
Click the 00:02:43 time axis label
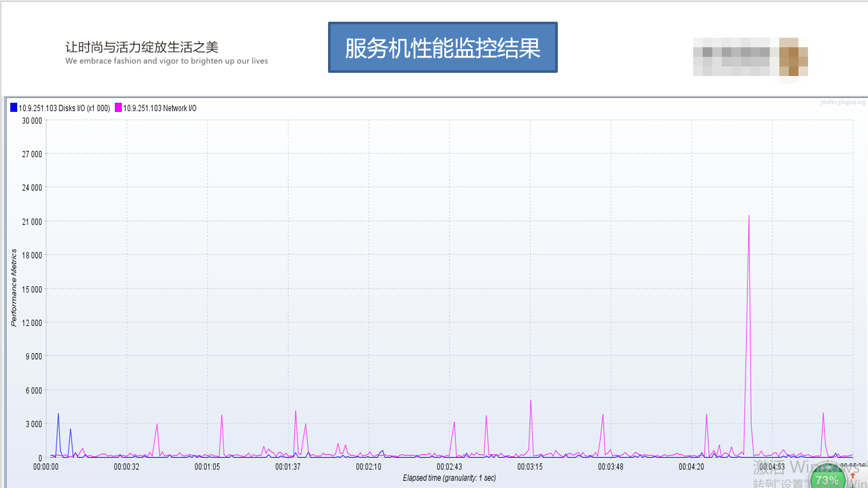click(449, 467)
